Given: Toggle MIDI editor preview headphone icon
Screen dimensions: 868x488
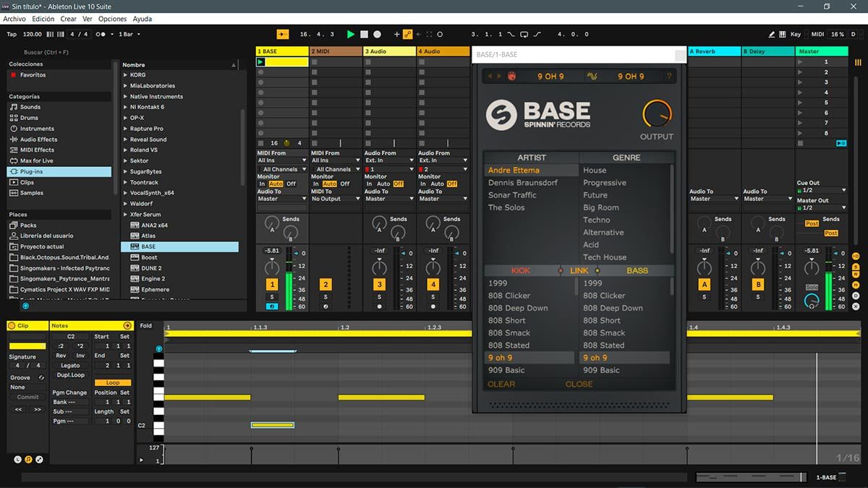Looking at the screenshot, I should (159, 348).
